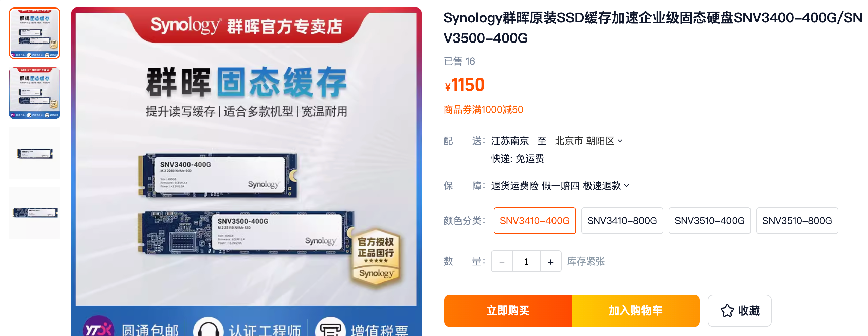The width and height of the screenshot is (868, 336).
Task: Click the YTO express logo icon
Action: tap(98, 326)
